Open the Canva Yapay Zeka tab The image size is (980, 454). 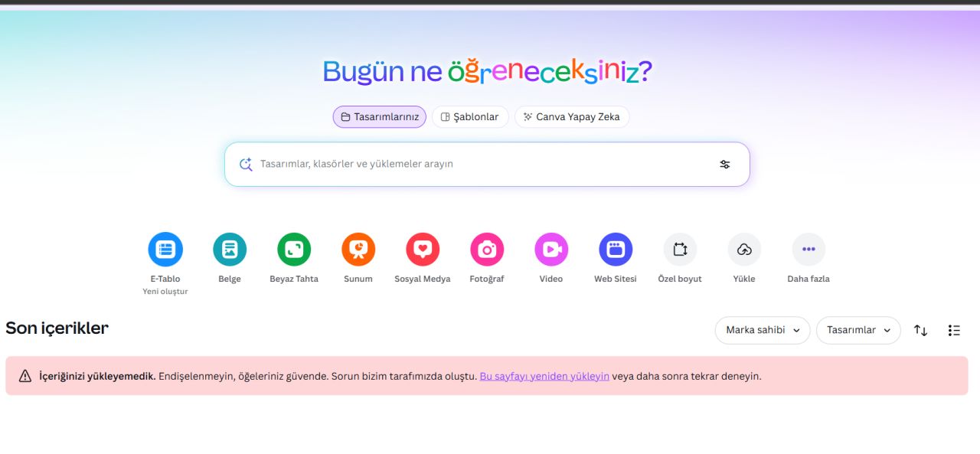pyautogui.click(x=572, y=117)
